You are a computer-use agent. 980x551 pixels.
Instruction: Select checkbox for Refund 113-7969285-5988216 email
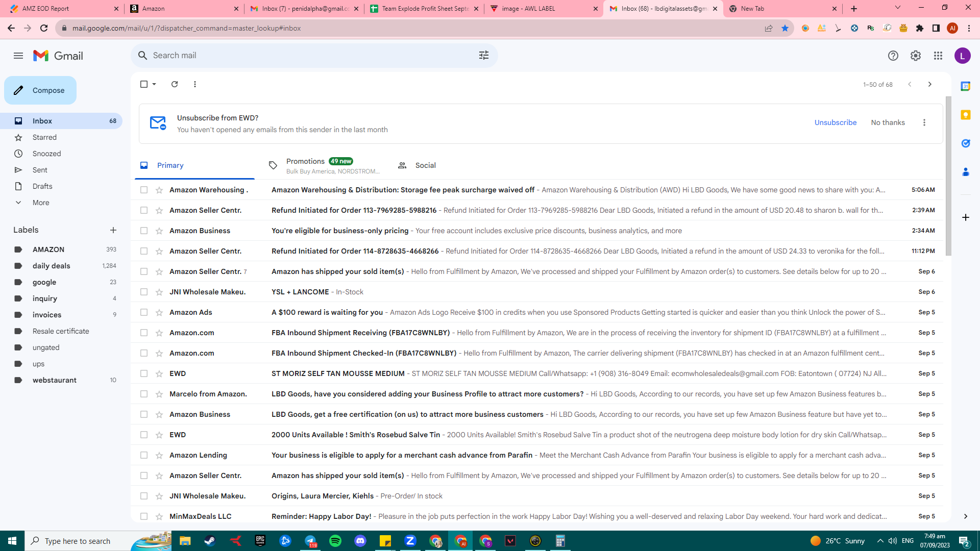pos(144,210)
